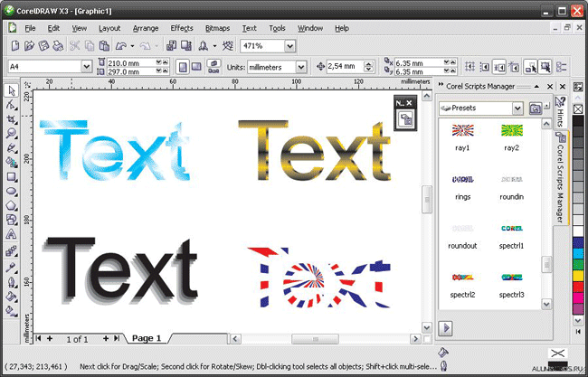The width and height of the screenshot is (588, 377).
Task: Click the Undo icon
Action: coord(120,46)
